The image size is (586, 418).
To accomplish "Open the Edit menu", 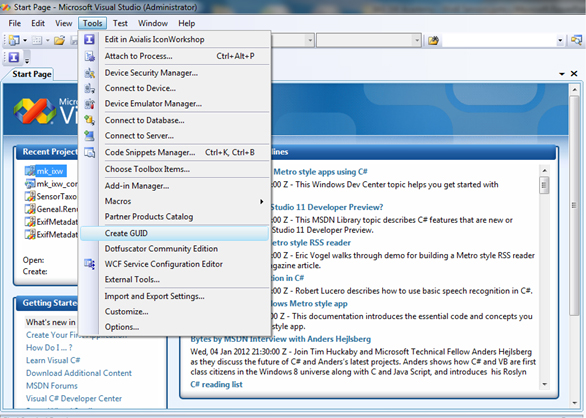I will point(38,23).
